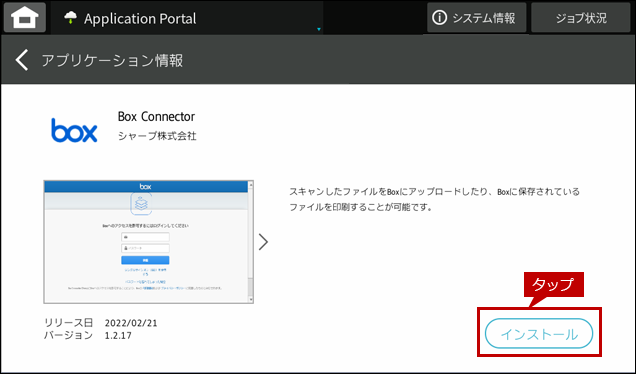Go back using the left chevron arrow

22,60
